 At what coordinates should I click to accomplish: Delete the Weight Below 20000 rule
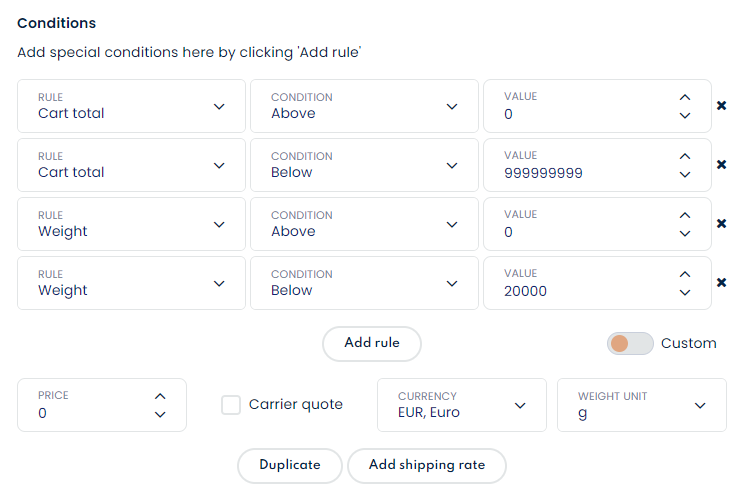[x=721, y=283]
